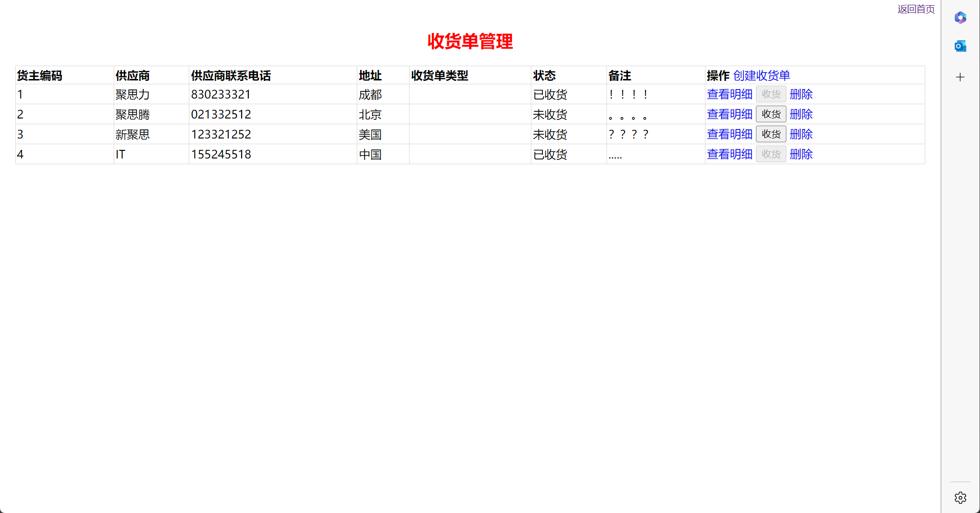
Task: Open 创建收货单 to create a receiving order
Action: point(762,75)
